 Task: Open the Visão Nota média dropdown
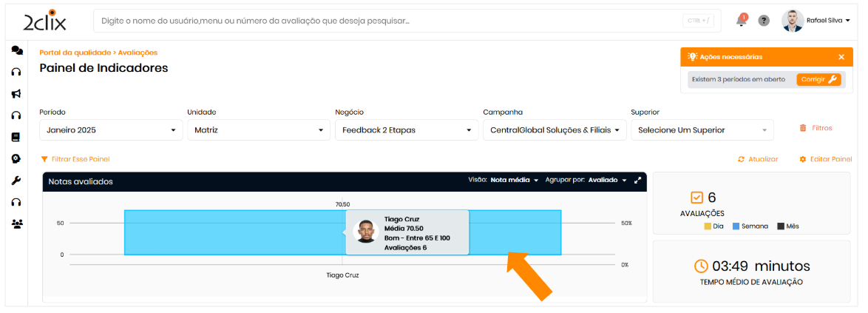point(514,180)
